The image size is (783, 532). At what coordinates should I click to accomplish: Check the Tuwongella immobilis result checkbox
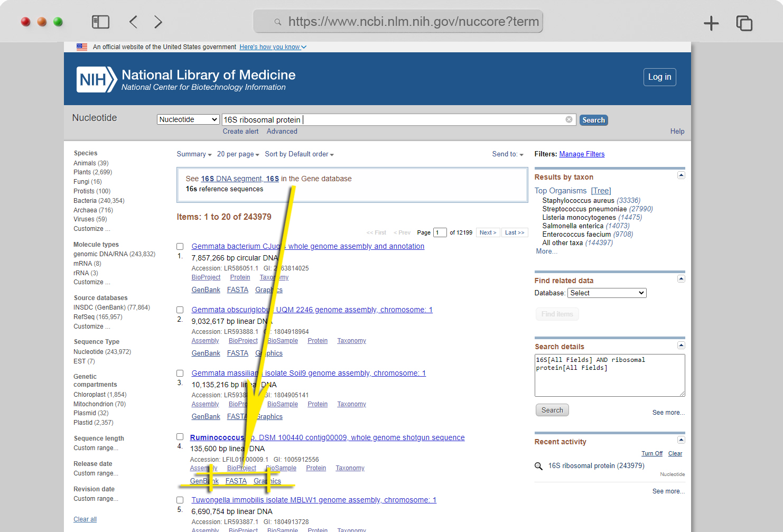point(180,500)
